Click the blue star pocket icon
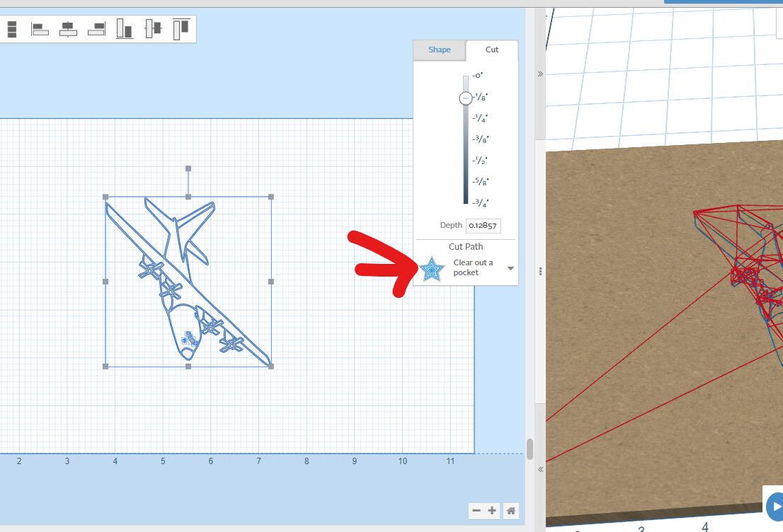 (432, 270)
